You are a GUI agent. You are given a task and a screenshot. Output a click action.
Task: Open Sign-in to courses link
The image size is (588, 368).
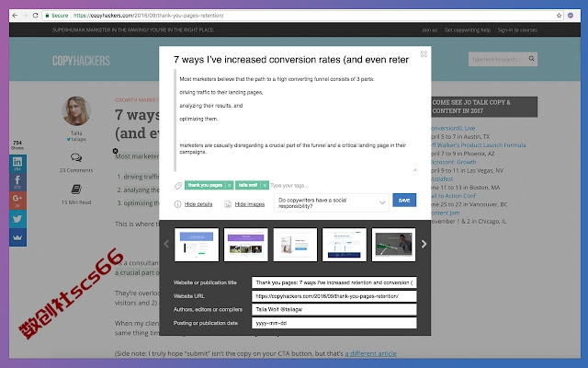(x=517, y=30)
